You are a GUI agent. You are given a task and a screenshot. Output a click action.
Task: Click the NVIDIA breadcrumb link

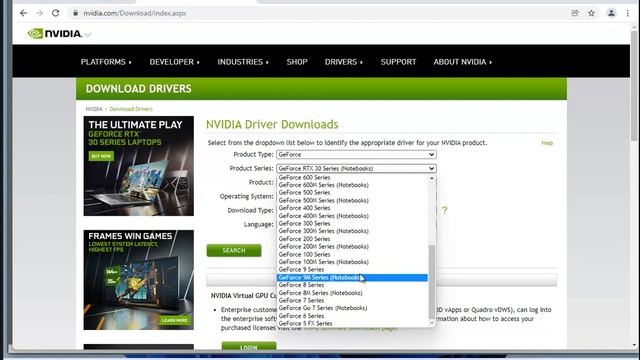[94, 109]
